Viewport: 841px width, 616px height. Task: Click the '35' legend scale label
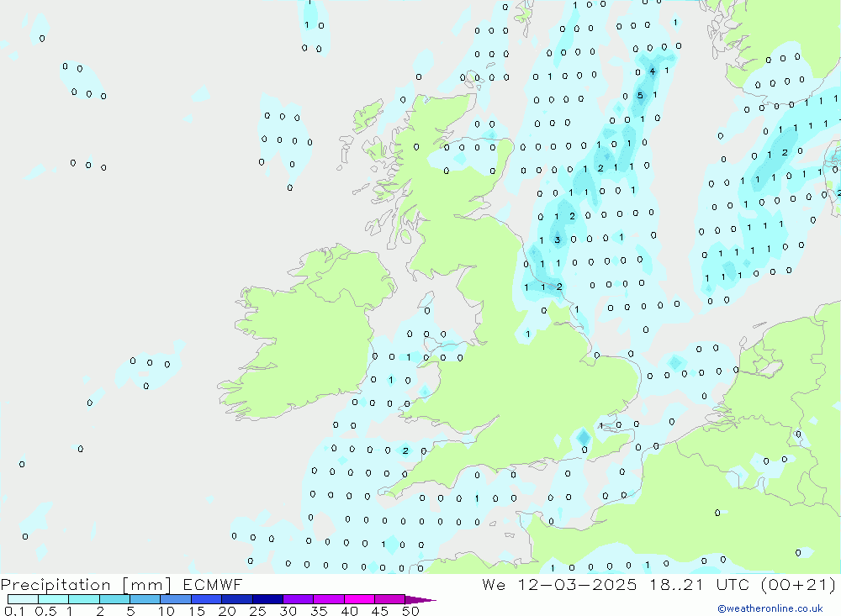coord(319,611)
